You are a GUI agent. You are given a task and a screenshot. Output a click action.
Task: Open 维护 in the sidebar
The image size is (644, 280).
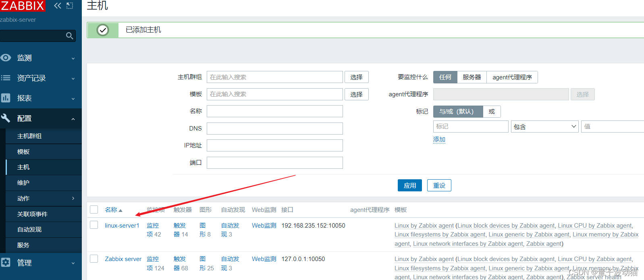(23, 183)
